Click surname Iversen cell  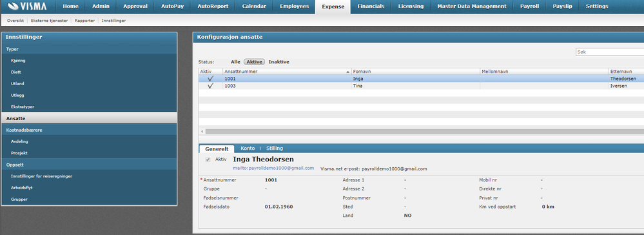coord(627,86)
